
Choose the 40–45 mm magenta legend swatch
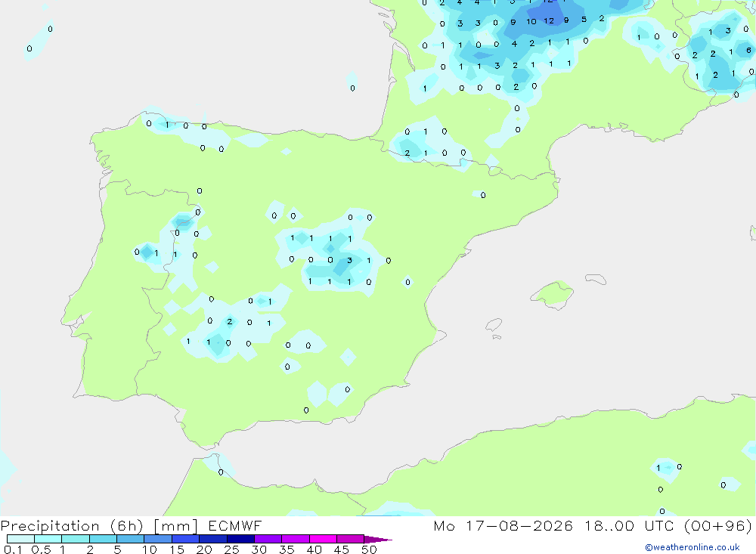point(323,539)
